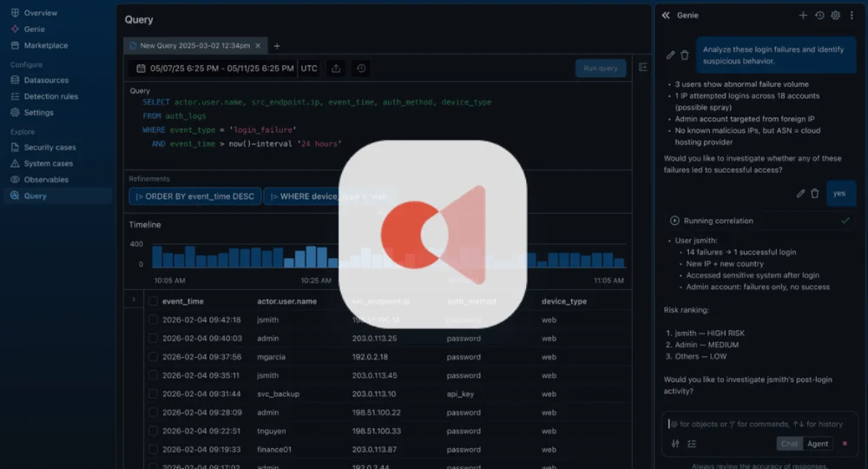Click the 'tnguyen' user cell

(271, 431)
